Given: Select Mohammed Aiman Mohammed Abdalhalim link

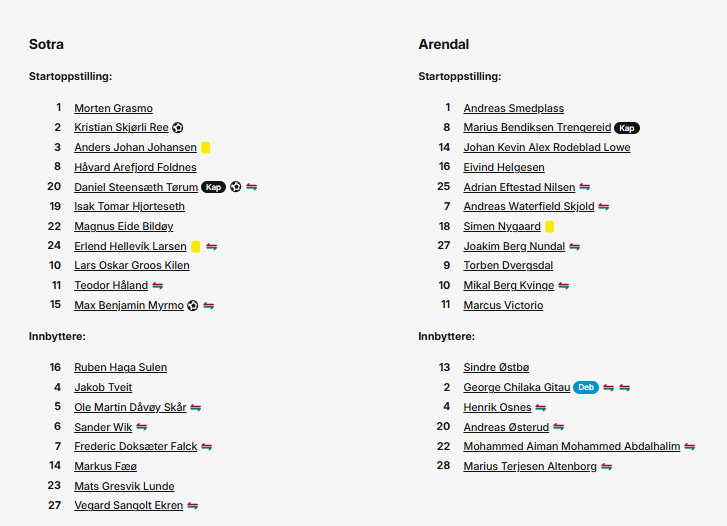Looking at the screenshot, I should point(572,446).
